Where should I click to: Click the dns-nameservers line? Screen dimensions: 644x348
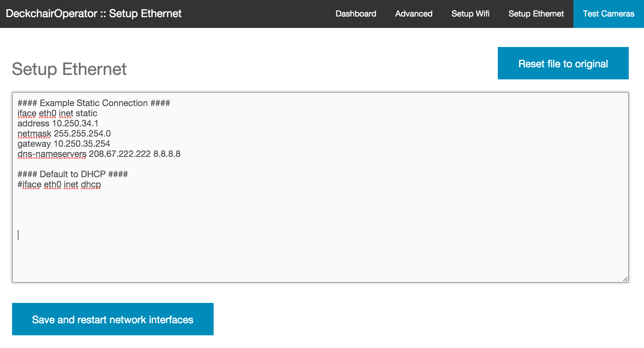(99, 154)
